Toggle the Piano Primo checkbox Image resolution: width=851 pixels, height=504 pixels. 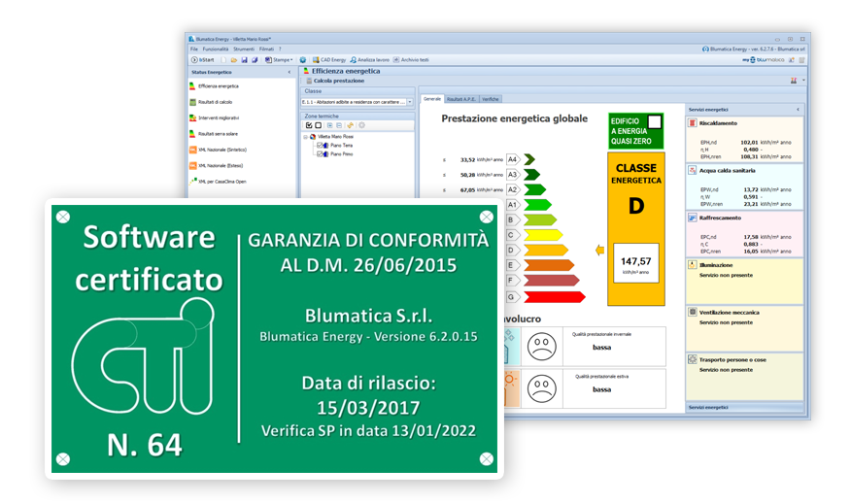pyautogui.click(x=320, y=154)
